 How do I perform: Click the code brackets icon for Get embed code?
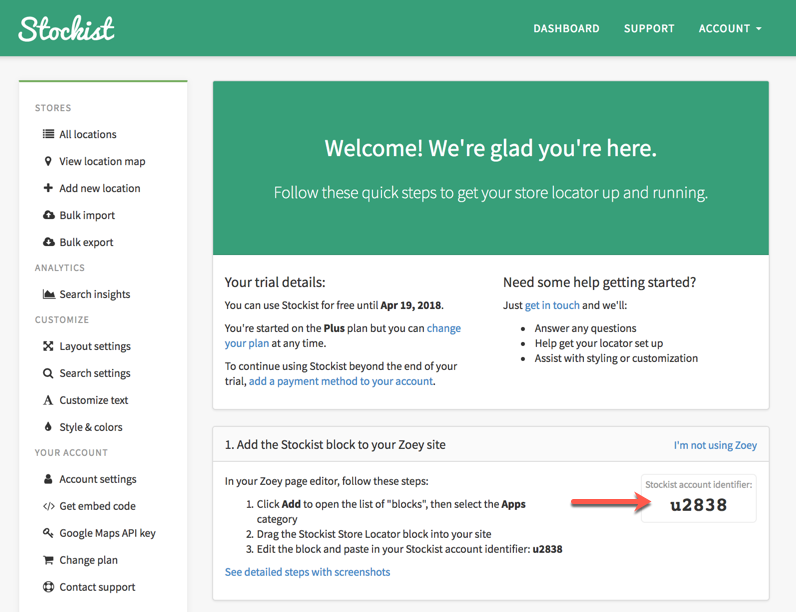tap(49, 506)
